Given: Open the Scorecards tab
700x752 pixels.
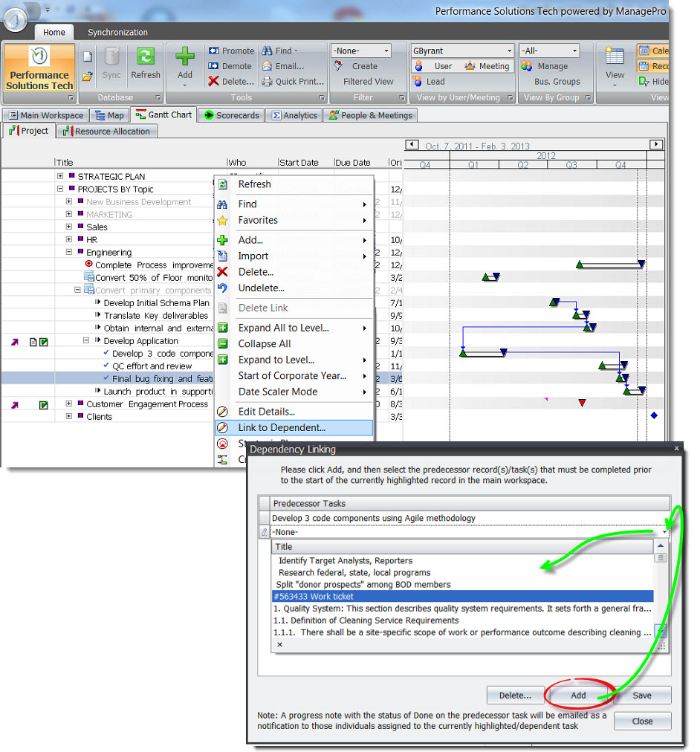Looking at the screenshot, I should pos(232,115).
